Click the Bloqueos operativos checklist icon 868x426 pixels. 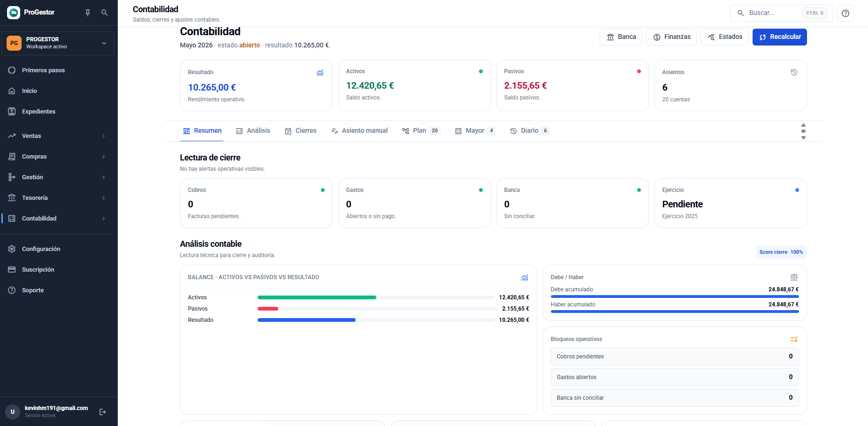pyautogui.click(x=794, y=339)
